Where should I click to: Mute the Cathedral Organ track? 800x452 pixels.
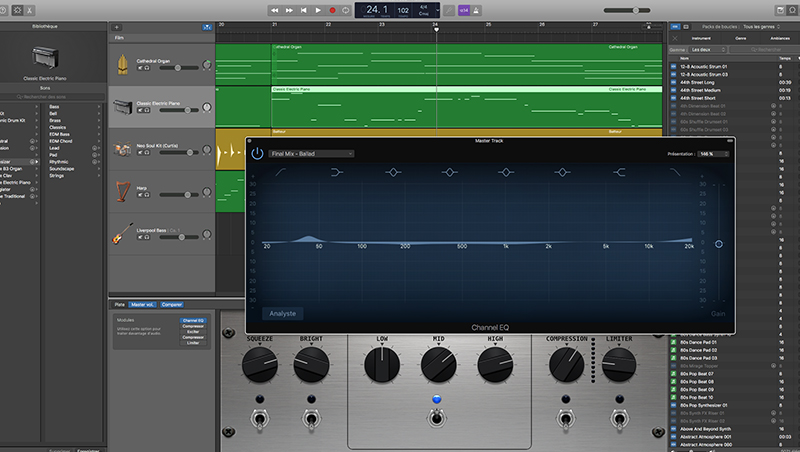pyautogui.click(x=139, y=68)
